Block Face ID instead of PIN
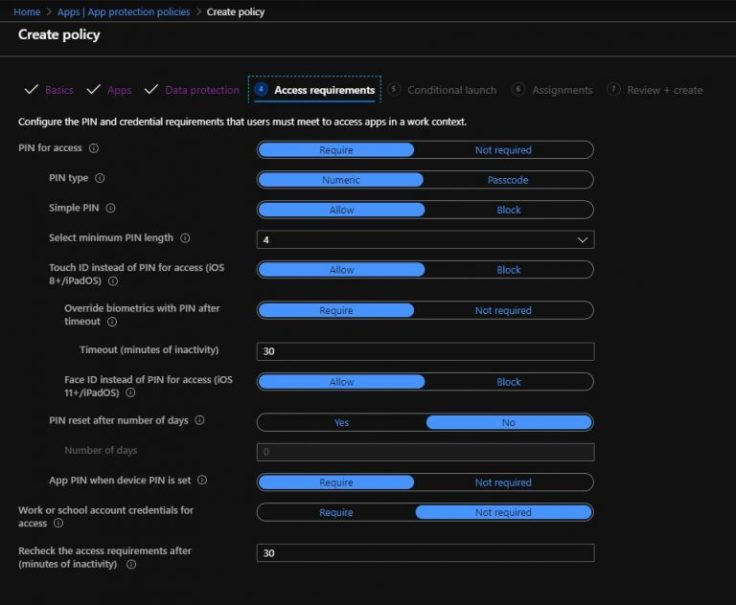Screen dimensions: 736x605 [508, 382]
